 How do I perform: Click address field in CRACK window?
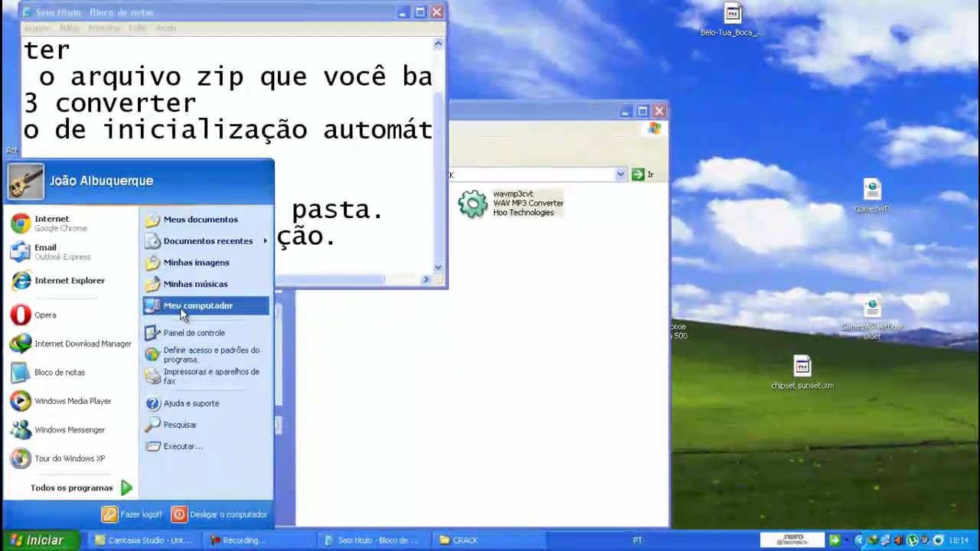point(532,174)
